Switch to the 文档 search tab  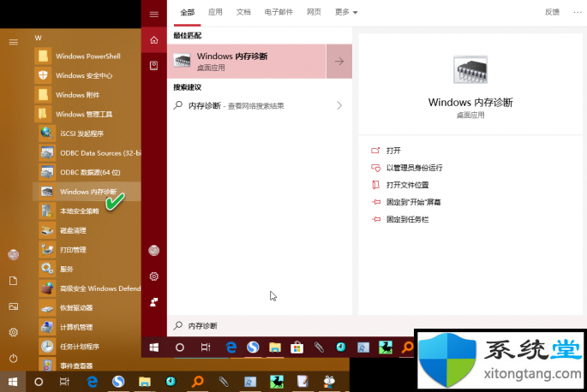click(243, 12)
